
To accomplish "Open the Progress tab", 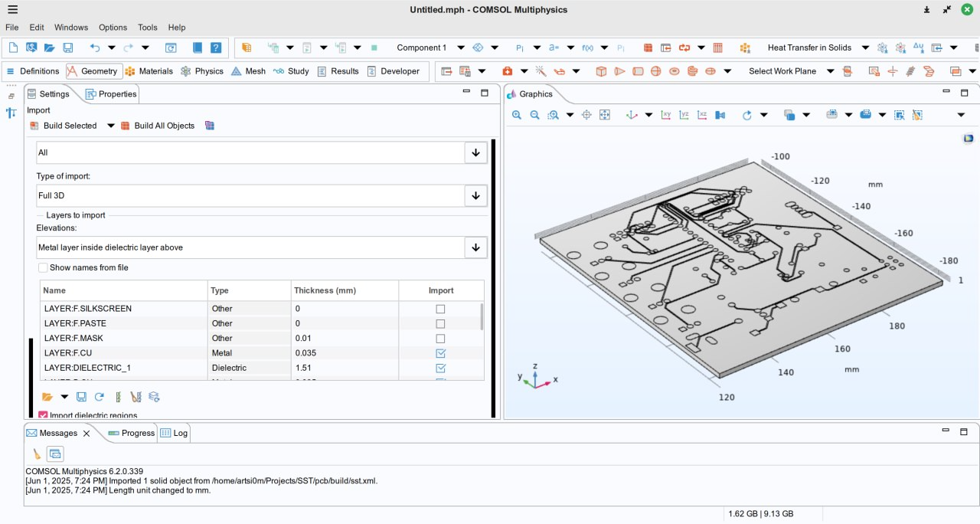I will [x=132, y=433].
